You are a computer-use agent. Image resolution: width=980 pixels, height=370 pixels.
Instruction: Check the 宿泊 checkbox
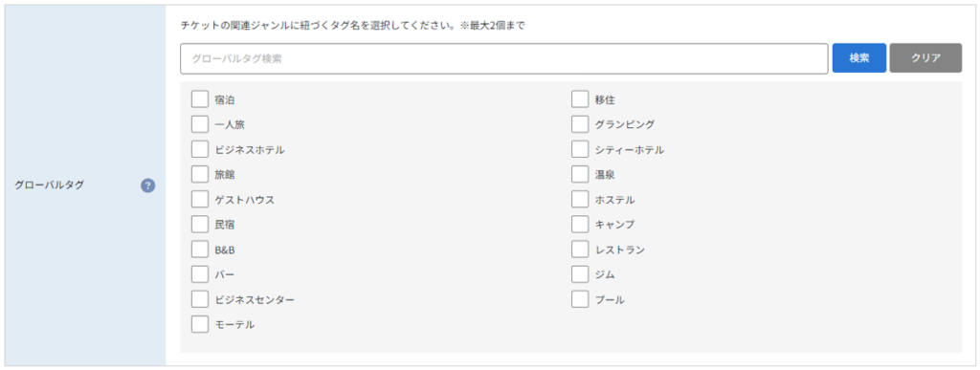coord(199,99)
